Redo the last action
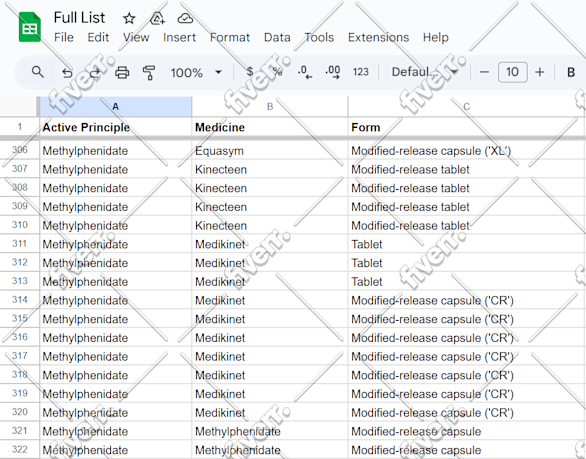586x459 pixels. click(x=95, y=72)
